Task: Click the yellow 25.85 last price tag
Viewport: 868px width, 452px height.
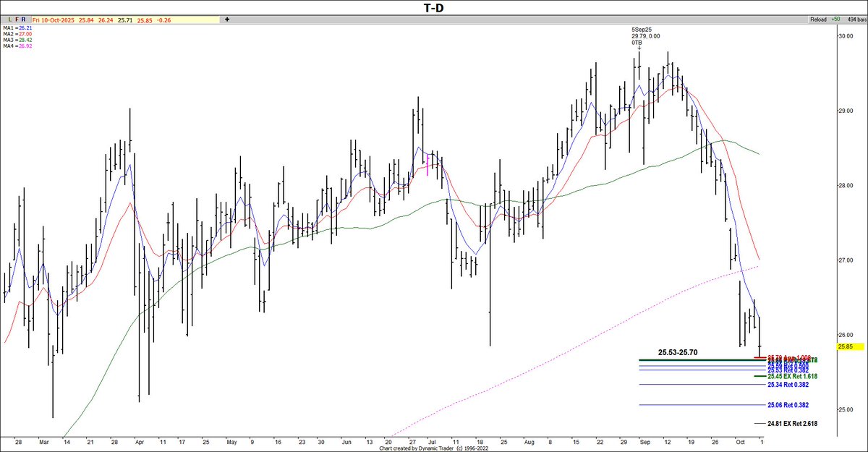Action: click(x=850, y=347)
